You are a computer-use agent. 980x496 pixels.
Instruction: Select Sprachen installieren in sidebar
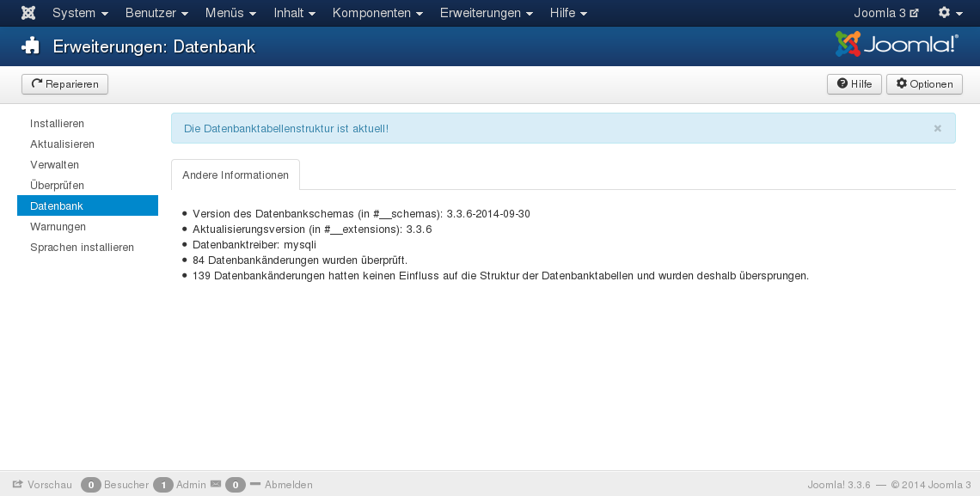(x=82, y=248)
